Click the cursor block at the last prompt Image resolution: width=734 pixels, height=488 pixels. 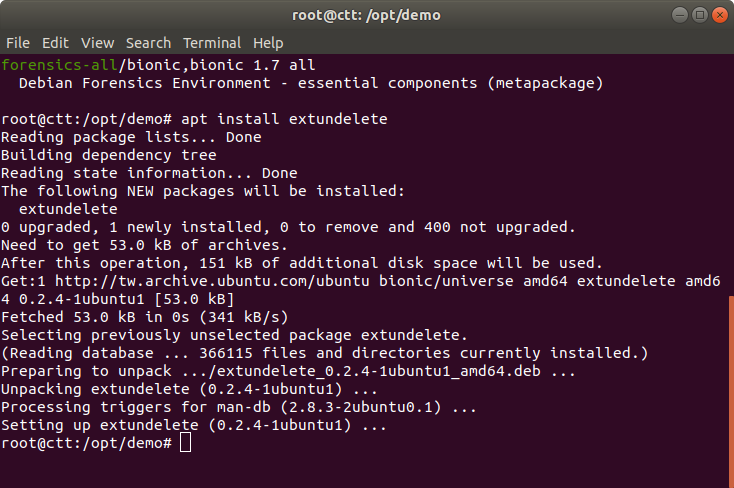(185, 443)
